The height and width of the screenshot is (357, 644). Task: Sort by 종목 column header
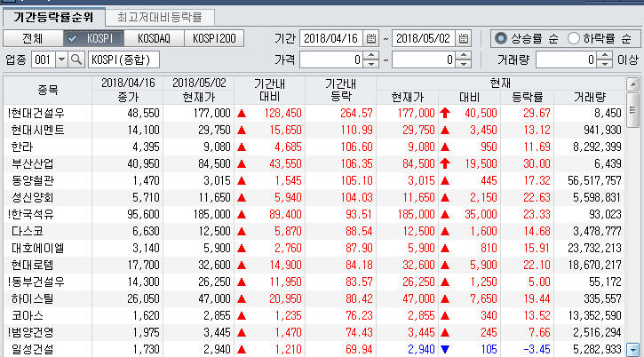(48, 90)
